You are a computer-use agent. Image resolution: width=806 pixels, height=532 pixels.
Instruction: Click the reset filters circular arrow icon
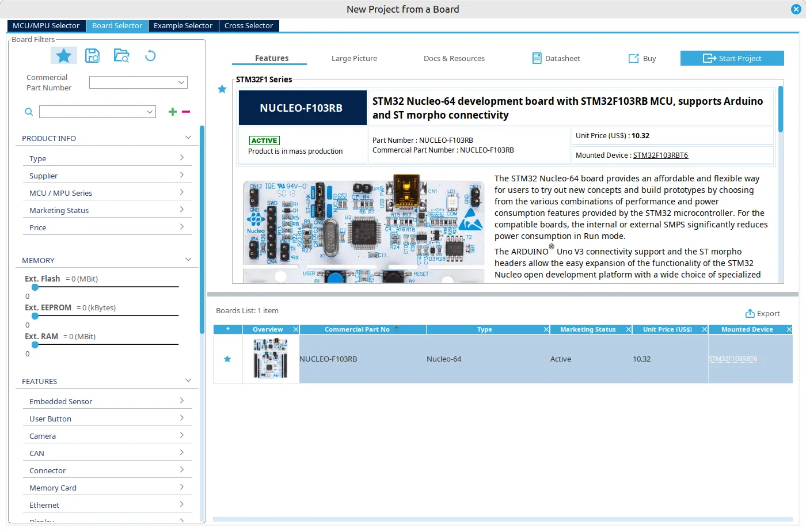coord(150,55)
